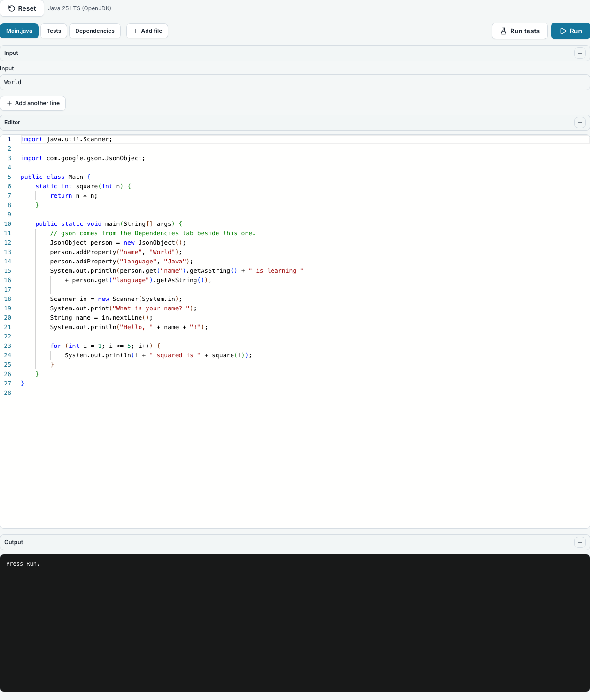
Task: Click 'import com.google.gson.JsonObject;' line
Action: point(83,158)
